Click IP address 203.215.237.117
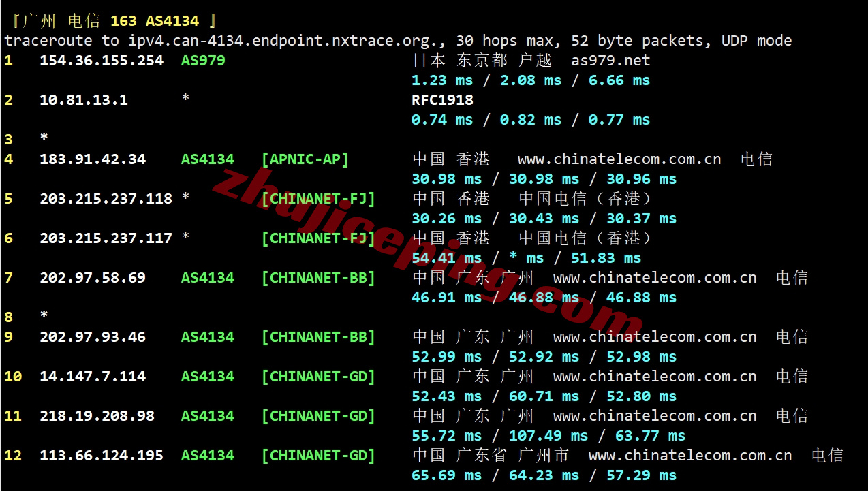This screenshot has height=491, width=868. 106,238
